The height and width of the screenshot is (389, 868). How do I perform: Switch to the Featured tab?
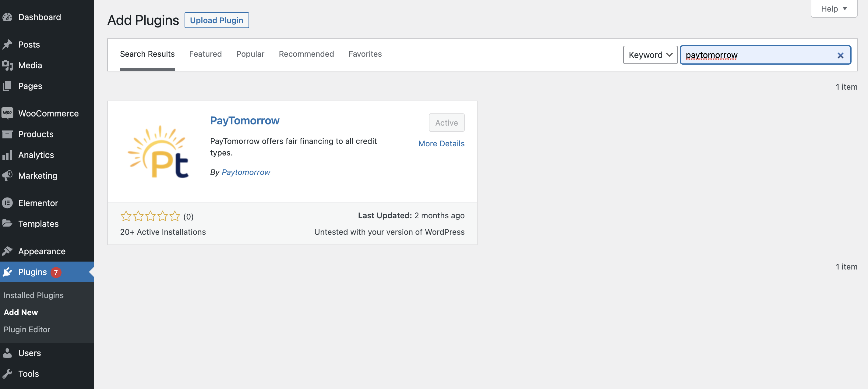coord(205,54)
